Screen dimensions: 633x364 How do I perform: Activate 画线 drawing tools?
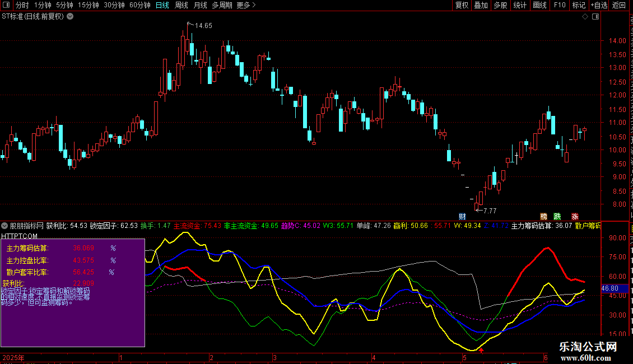[539, 5]
